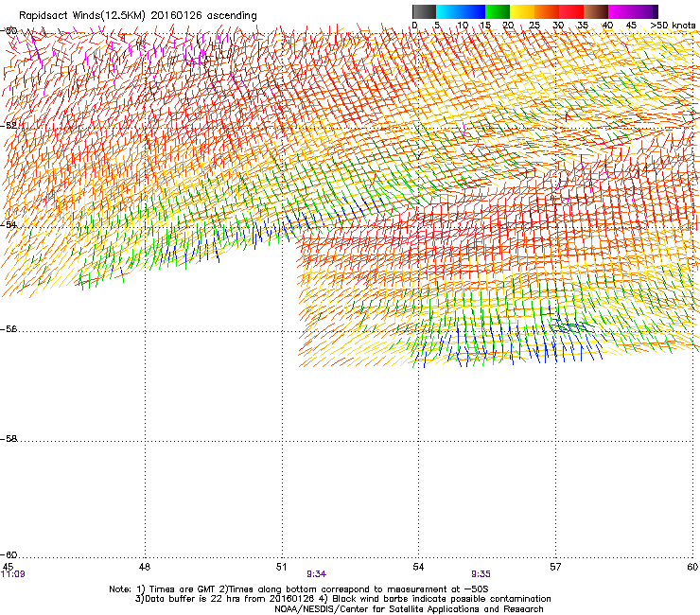This screenshot has width=700, height=615.
Task: Click the purple time stamp '9:34'
Action: click(317, 574)
